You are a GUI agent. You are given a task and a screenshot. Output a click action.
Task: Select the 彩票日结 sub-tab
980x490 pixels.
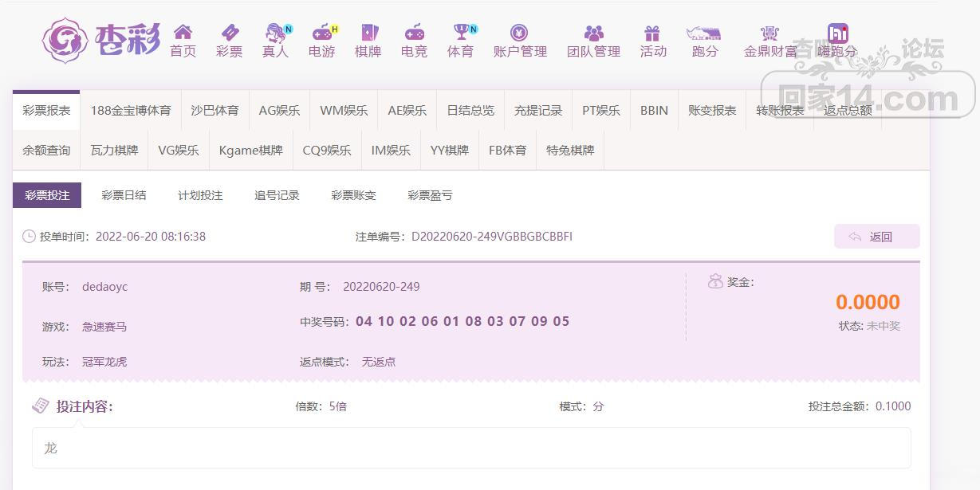coord(124,195)
